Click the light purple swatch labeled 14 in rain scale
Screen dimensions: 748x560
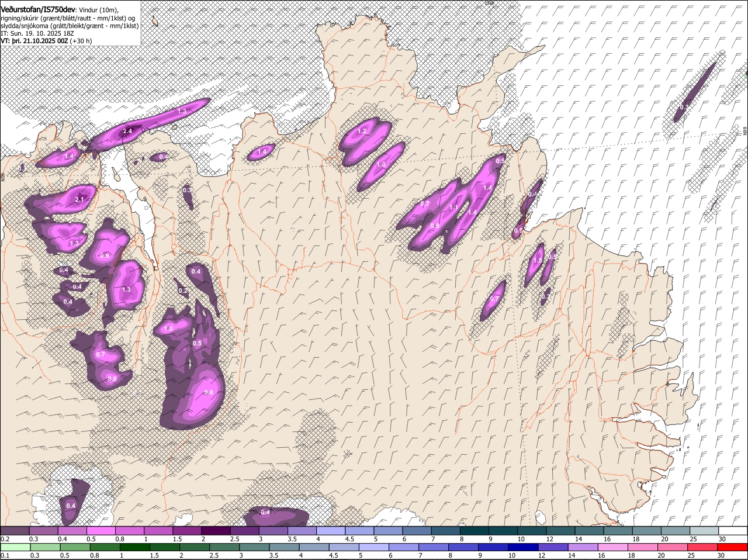click(583, 547)
